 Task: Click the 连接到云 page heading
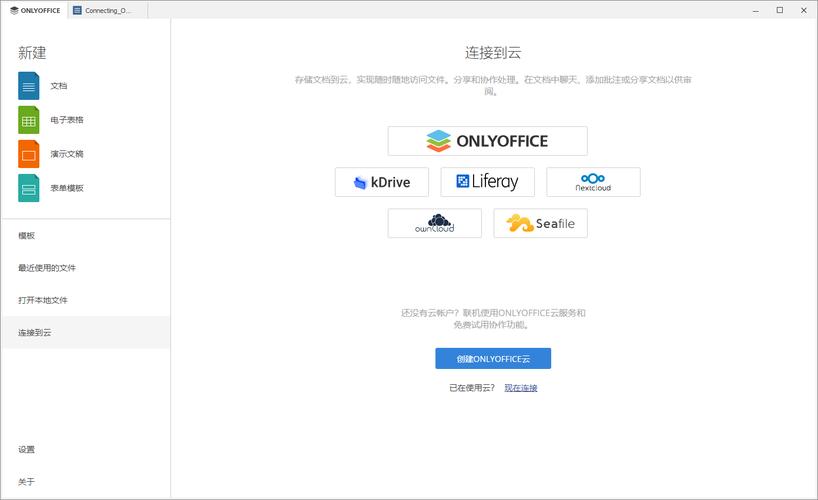(x=493, y=53)
